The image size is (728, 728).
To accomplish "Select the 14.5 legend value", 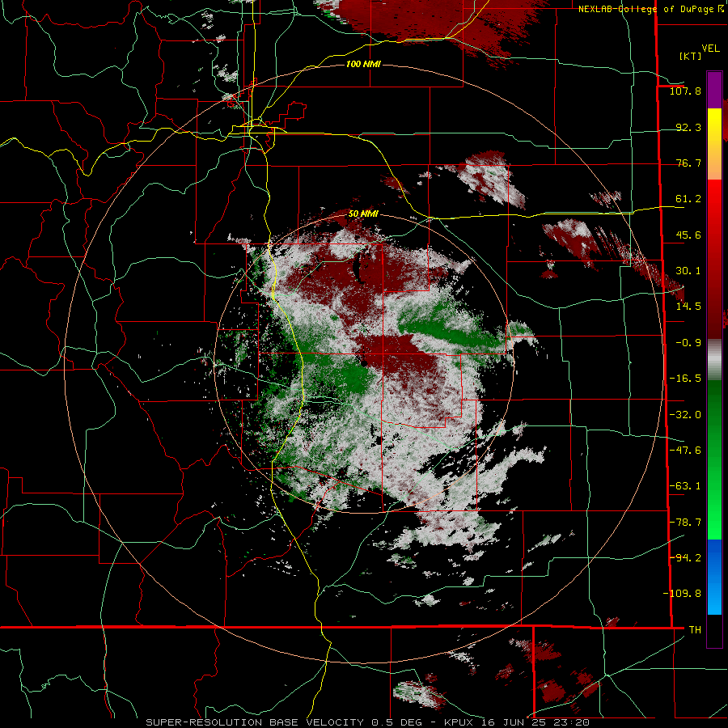I will pos(688,307).
